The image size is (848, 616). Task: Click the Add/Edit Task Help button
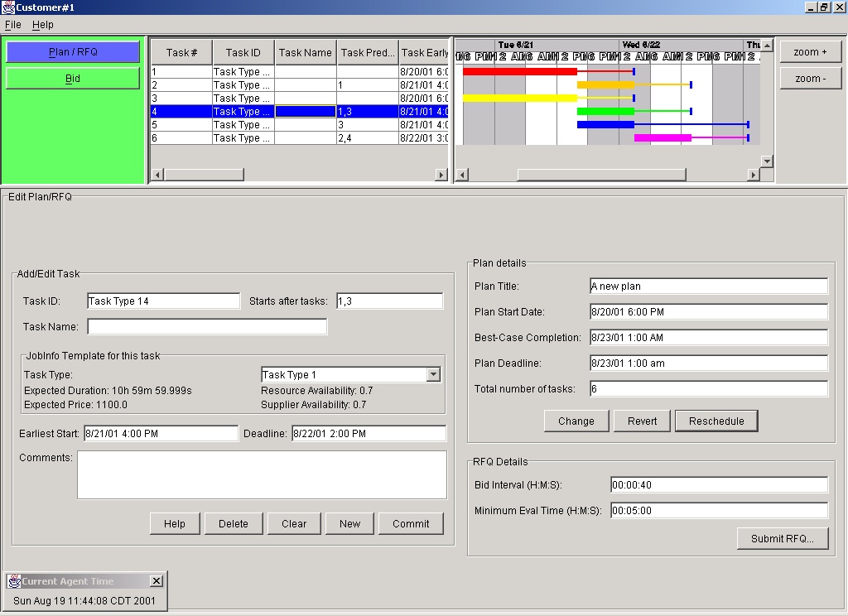175,523
